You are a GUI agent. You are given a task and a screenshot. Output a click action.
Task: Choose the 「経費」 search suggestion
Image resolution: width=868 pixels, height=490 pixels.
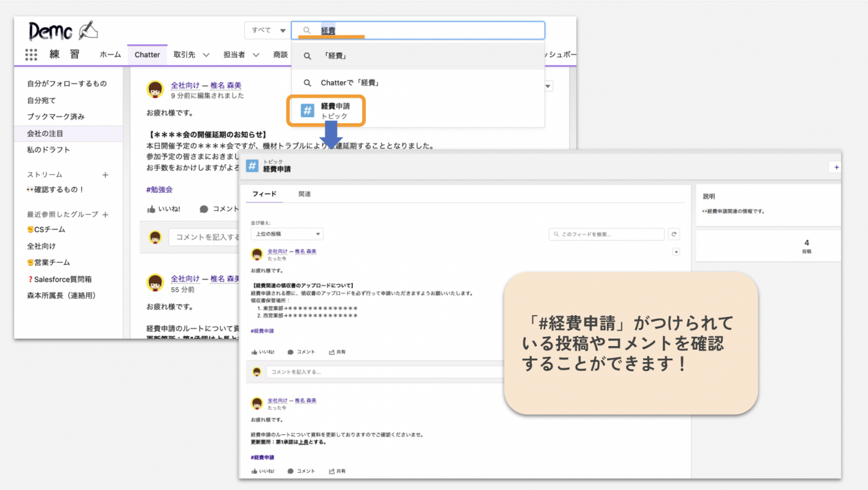click(418, 56)
